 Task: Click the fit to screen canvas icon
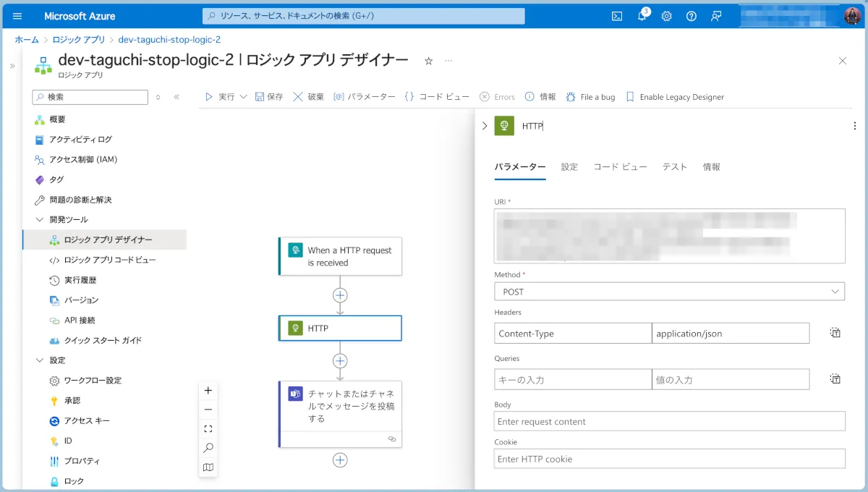point(208,429)
